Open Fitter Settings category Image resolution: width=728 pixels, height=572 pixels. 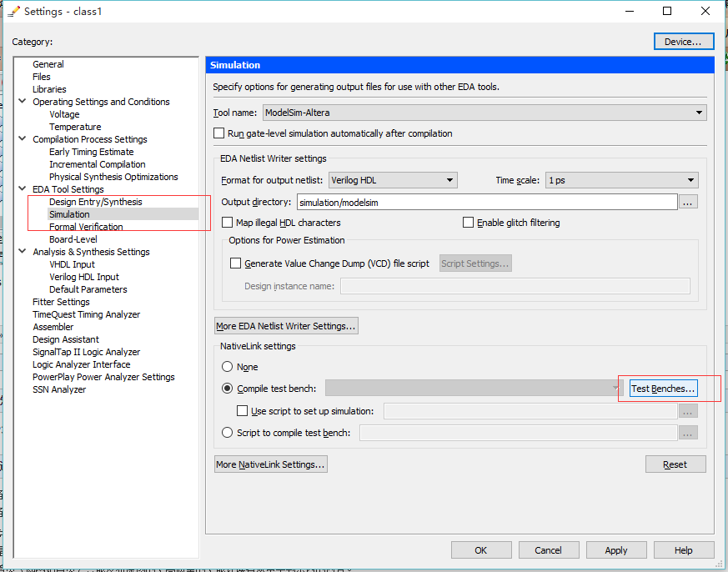click(61, 302)
